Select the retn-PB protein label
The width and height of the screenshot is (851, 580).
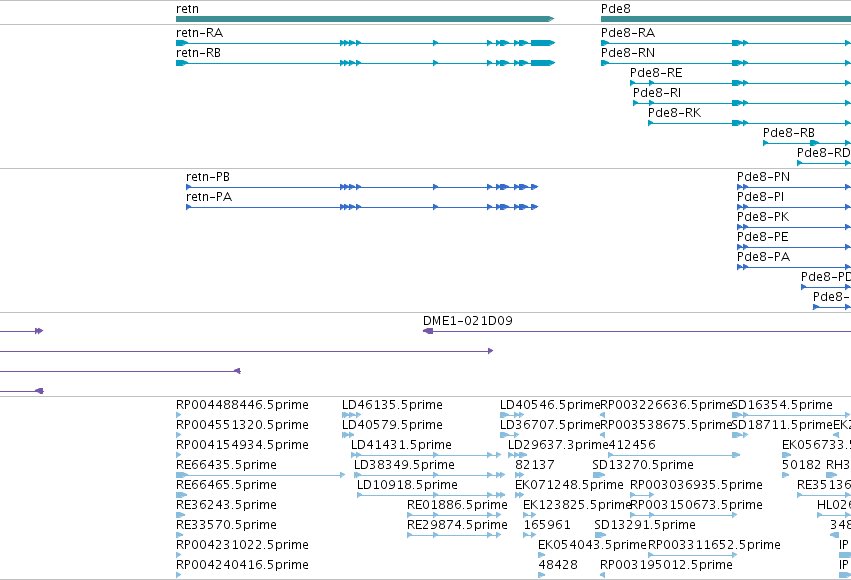[x=208, y=177]
